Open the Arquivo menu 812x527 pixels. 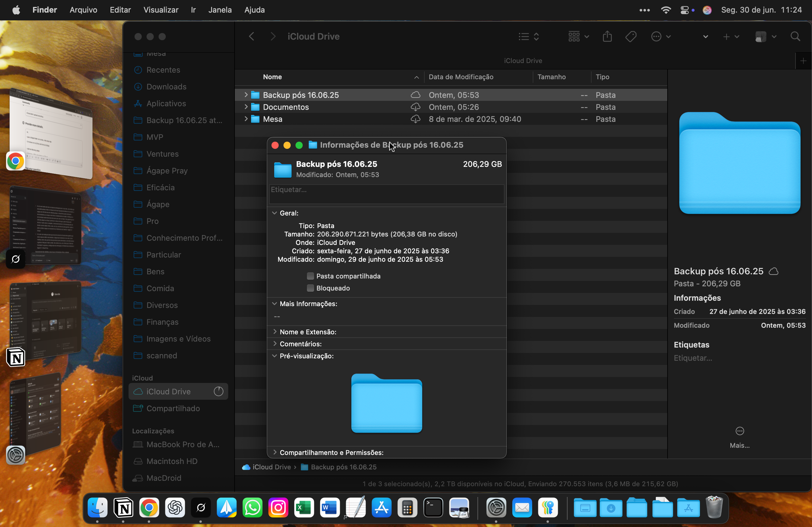click(83, 10)
